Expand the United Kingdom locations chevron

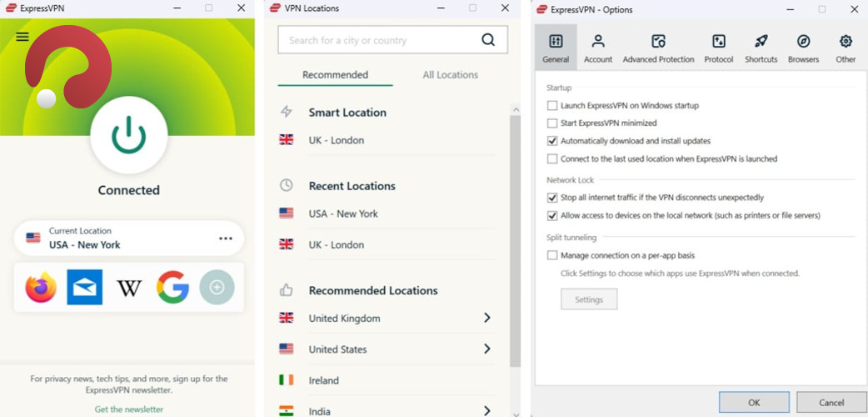[487, 318]
